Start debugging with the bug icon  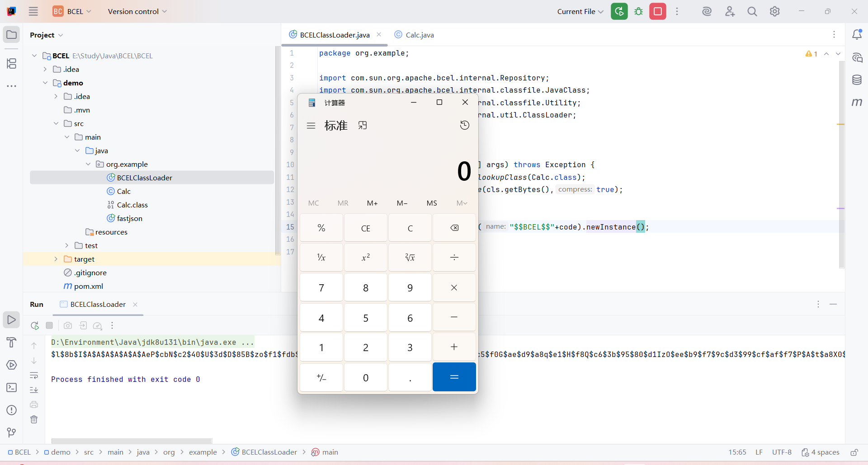[638, 11]
